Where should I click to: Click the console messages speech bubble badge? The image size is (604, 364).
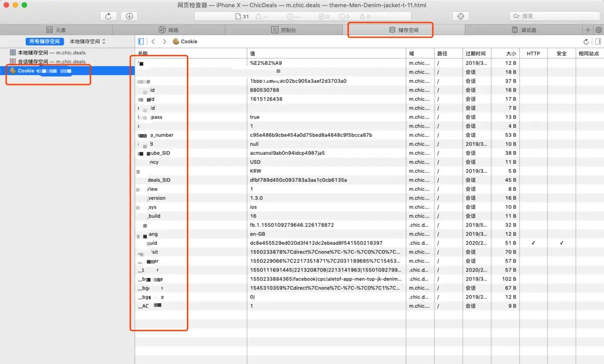point(322,16)
